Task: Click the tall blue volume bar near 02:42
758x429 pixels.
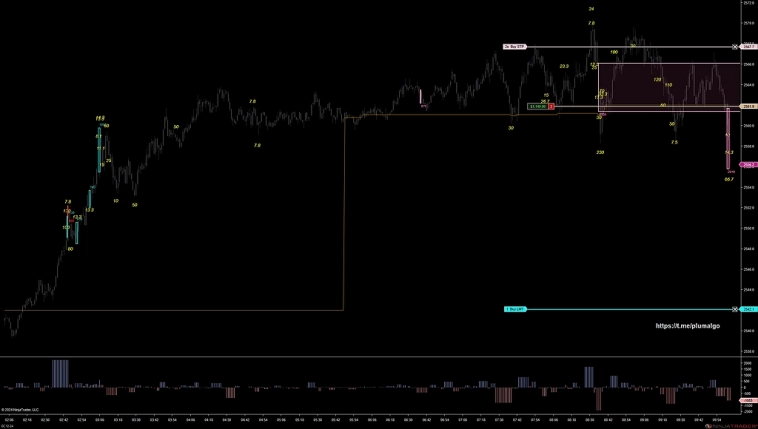Action: pos(60,373)
